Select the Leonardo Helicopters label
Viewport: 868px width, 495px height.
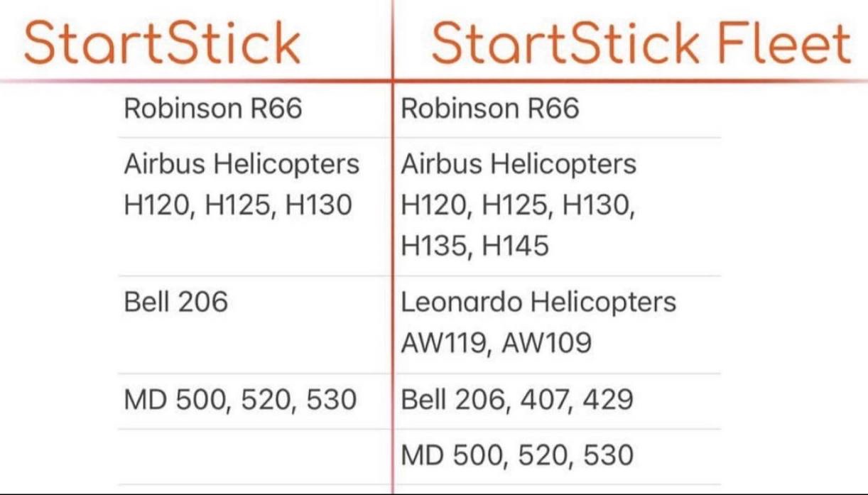(538, 303)
